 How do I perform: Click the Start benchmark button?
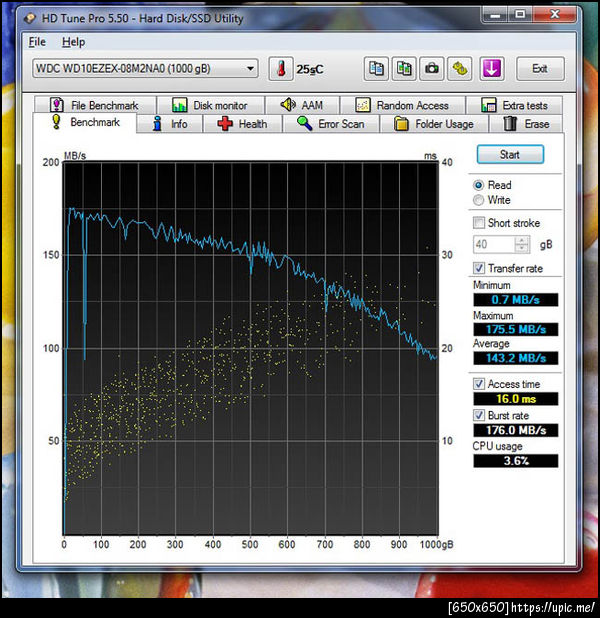(x=510, y=154)
